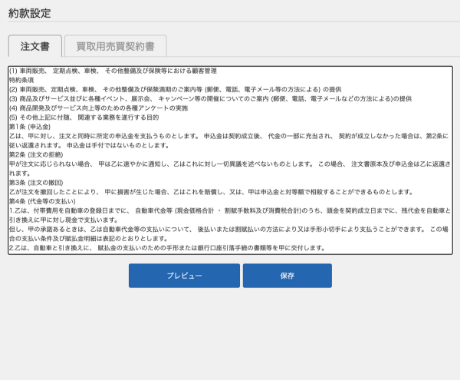Viewport: 460px width, 380px height.
Task: Click line (5) その他上記に付随
Action: [84, 117]
